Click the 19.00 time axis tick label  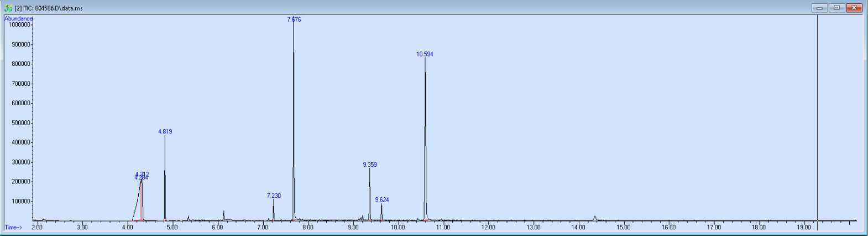point(804,227)
